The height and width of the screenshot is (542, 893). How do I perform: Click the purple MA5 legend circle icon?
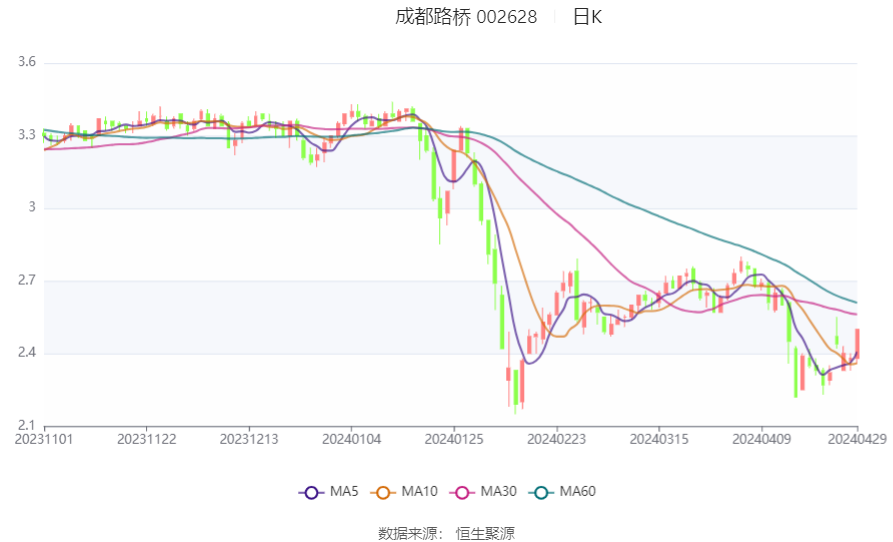point(311,492)
